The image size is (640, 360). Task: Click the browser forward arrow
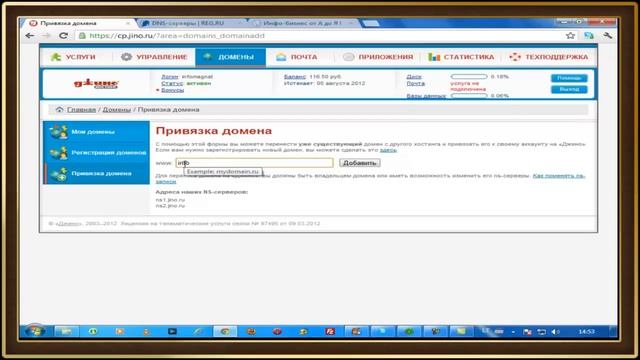[x=46, y=36]
